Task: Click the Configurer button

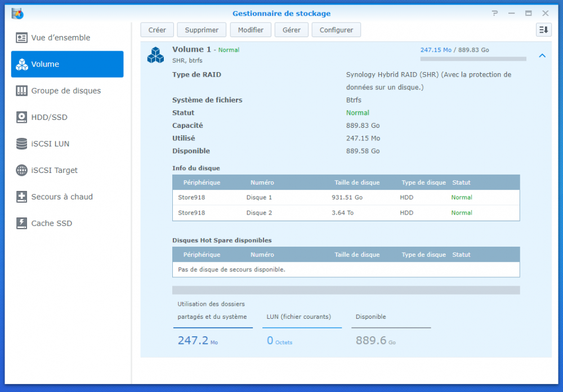Action: pos(336,30)
